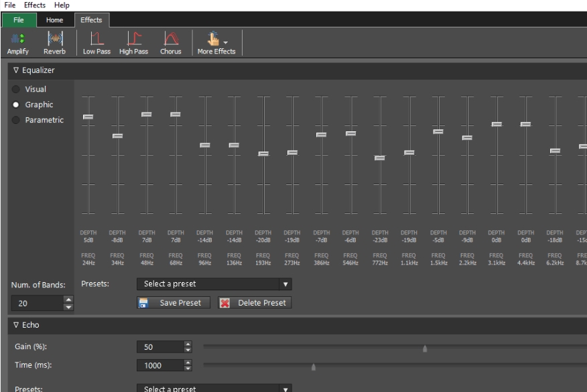Open the Chorus effect
This screenshot has width=587, height=392.
pos(171,43)
